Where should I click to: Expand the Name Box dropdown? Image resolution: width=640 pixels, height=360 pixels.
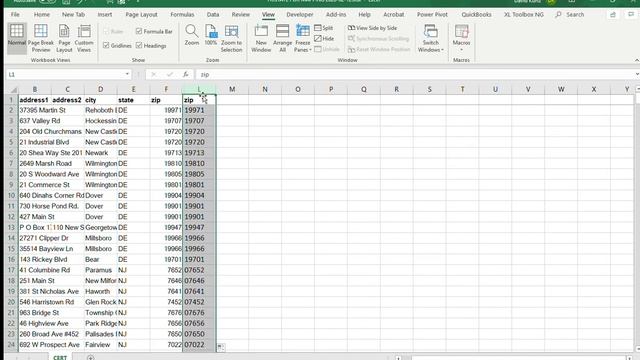127,74
